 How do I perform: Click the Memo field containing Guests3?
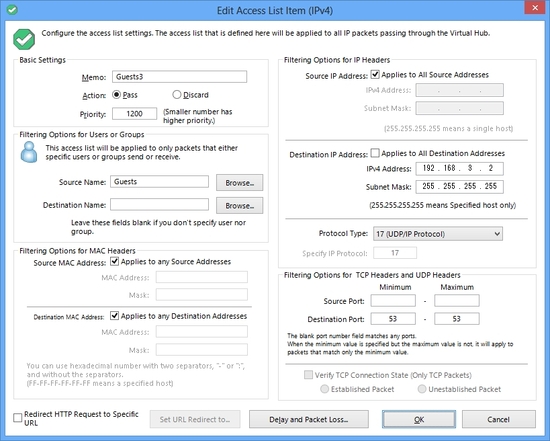(180, 77)
